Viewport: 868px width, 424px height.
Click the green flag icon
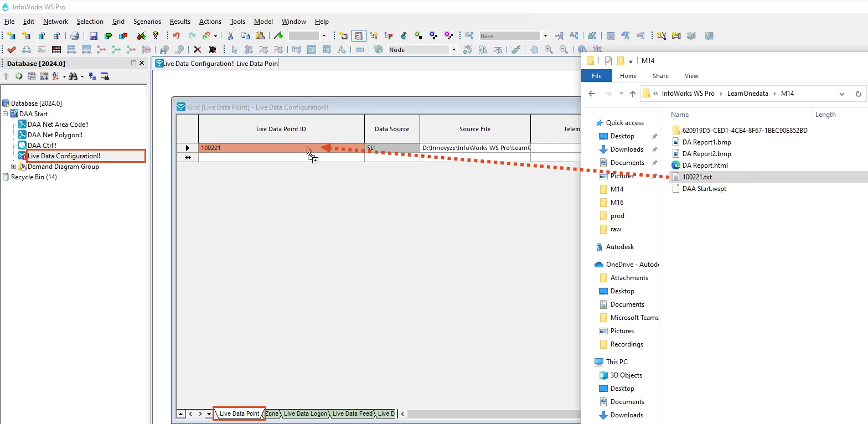coord(278,36)
